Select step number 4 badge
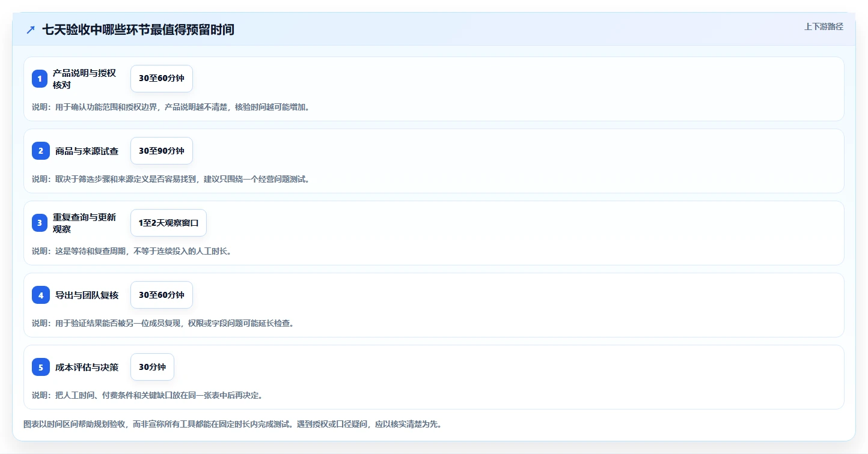Screen dimensions: 868x454 tap(41, 295)
